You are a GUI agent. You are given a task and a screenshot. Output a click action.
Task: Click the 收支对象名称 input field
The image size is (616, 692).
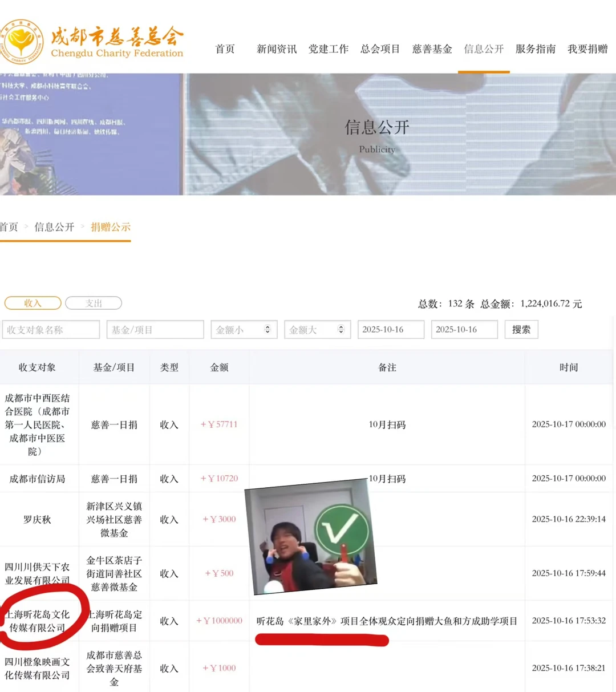(x=51, y=329)
